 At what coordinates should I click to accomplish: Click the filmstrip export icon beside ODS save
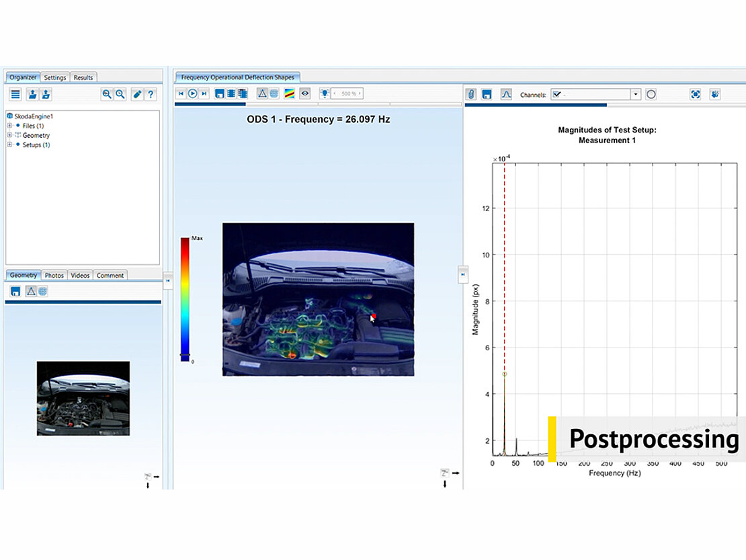click(231, 93)
